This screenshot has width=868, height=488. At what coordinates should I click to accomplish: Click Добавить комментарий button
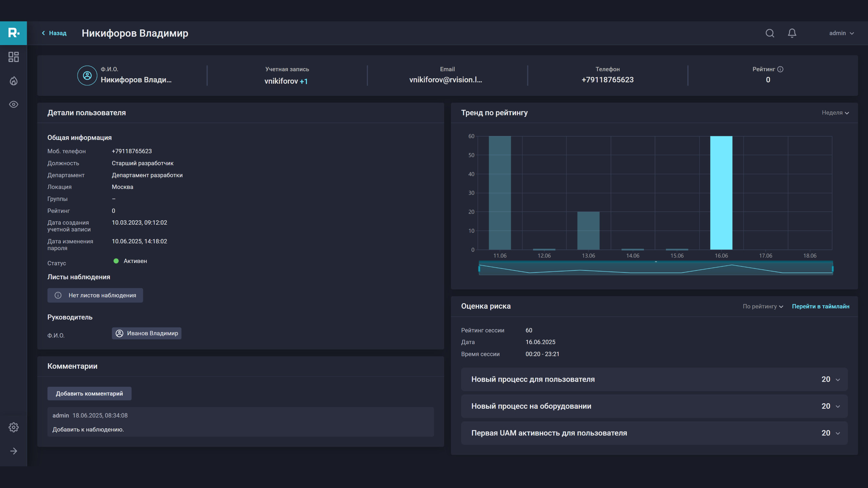(89, 393)
